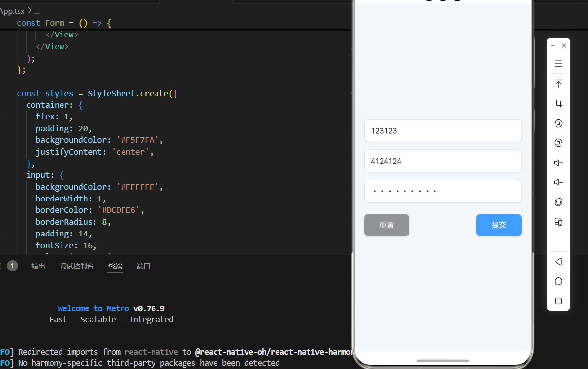Screen dimensions: 588x369
Task: Click the 'container:' style key
Action: (50, 105)
